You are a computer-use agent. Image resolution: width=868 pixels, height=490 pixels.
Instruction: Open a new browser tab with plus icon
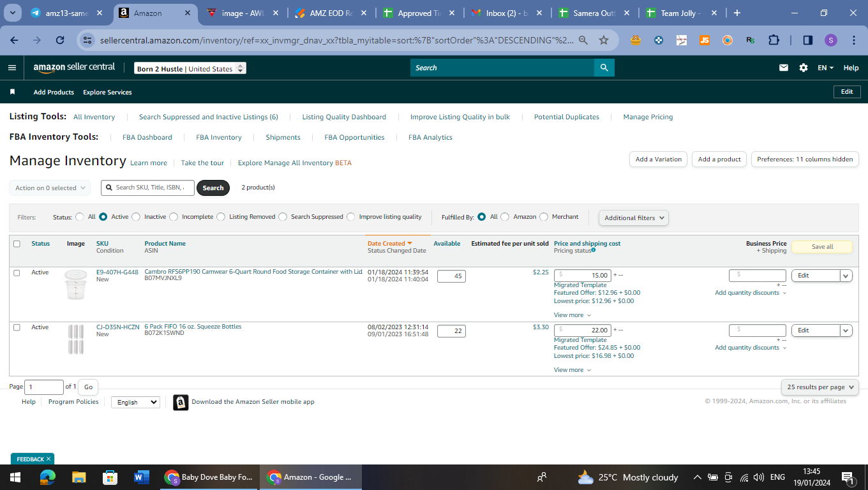(x=737, y=13)
